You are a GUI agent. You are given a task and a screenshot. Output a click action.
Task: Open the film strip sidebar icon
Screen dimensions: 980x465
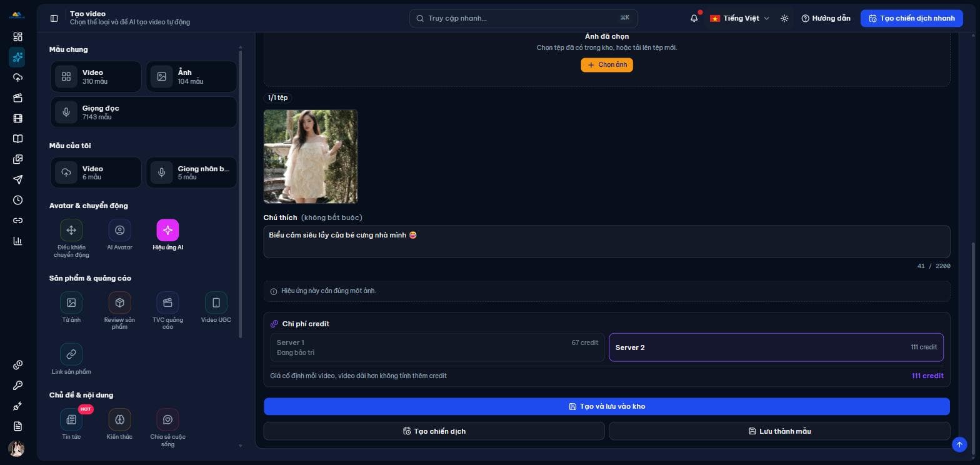tap(17, 119)
